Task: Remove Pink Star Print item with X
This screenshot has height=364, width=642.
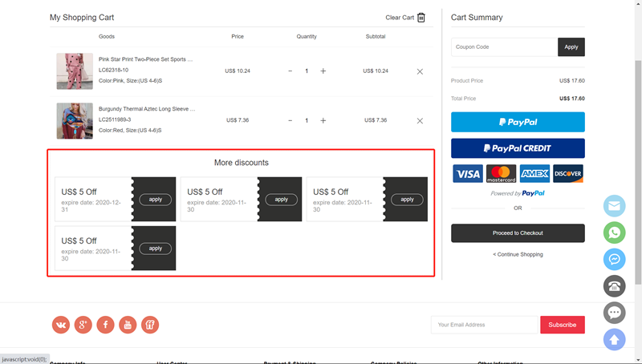Action: (420, 71)
